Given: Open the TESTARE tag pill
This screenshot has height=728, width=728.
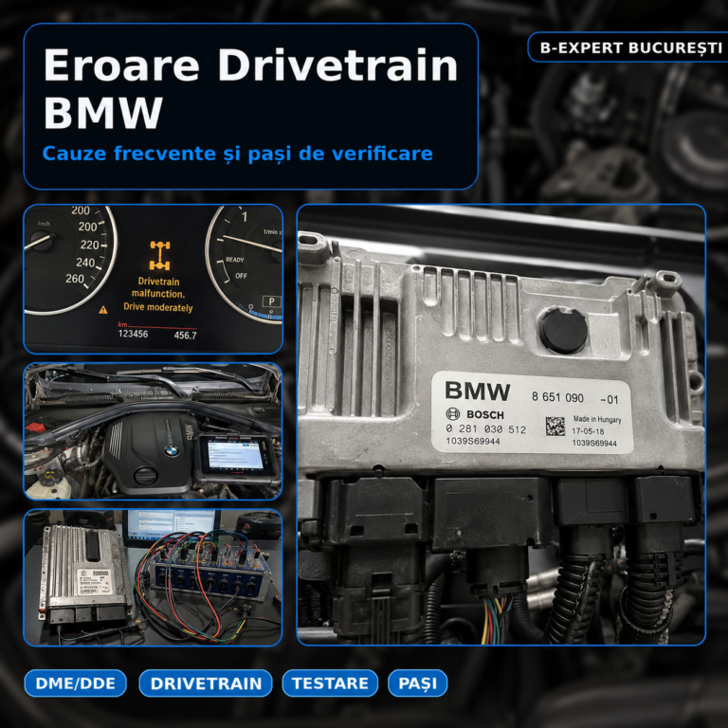Looking at the screenshot, I should coord(330,682).
